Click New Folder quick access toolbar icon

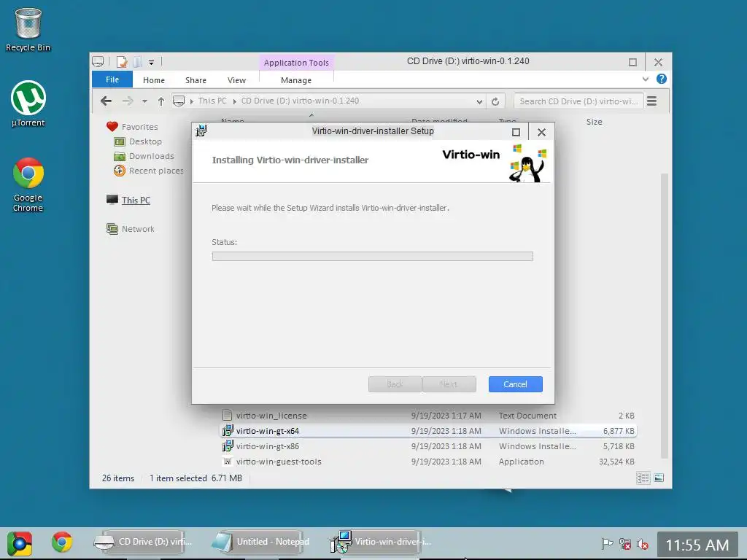click(137, 62)
